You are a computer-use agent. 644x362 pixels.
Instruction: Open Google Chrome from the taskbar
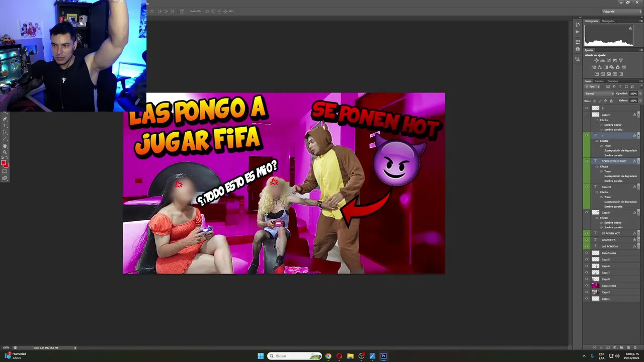(x=328, y=356)
